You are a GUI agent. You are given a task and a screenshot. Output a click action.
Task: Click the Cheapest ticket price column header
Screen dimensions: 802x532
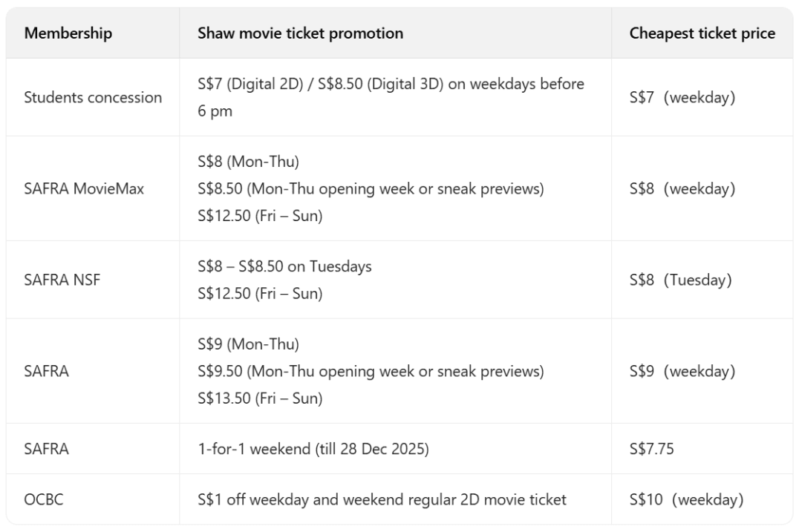(702, 33)
